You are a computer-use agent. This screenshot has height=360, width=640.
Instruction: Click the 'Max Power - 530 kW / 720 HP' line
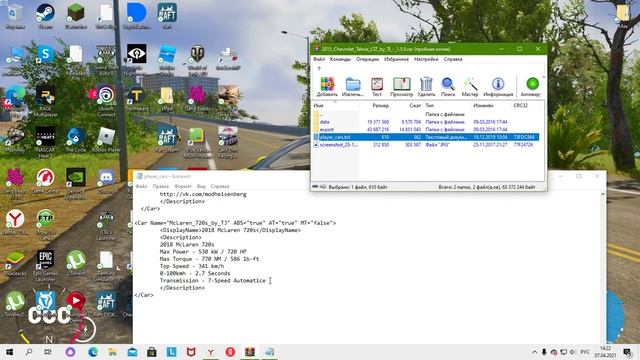pos(203,252)
